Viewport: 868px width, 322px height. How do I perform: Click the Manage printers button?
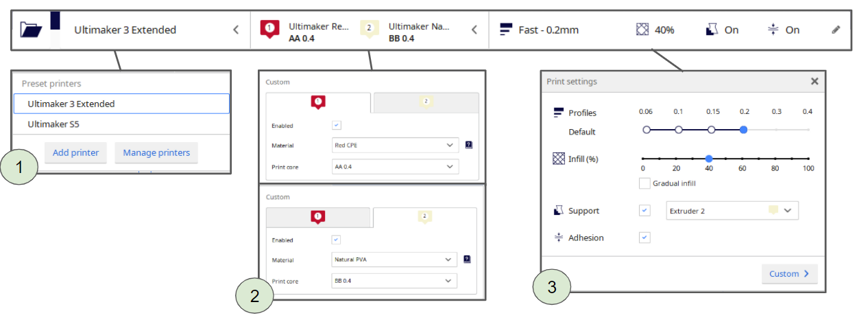tap(156, 152)
